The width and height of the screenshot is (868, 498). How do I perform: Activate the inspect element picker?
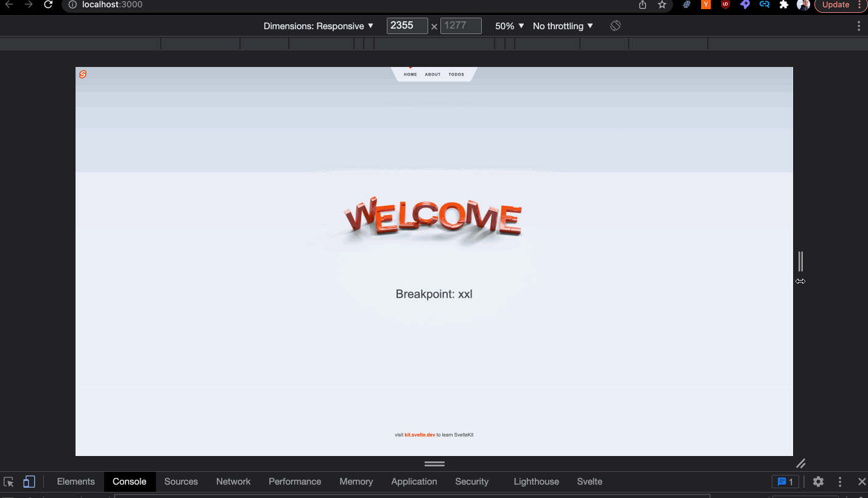(x=9, y=482)
